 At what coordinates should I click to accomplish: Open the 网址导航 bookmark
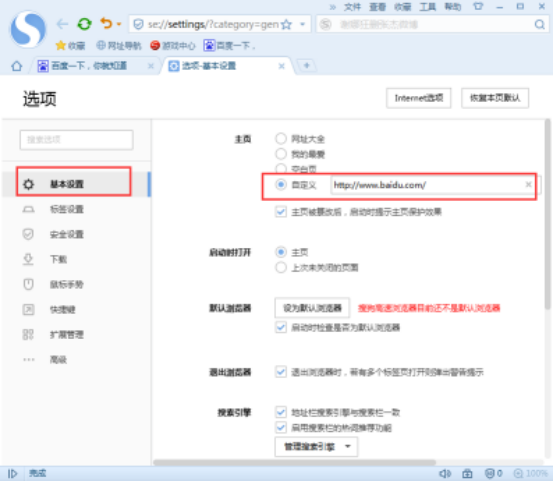119,45
